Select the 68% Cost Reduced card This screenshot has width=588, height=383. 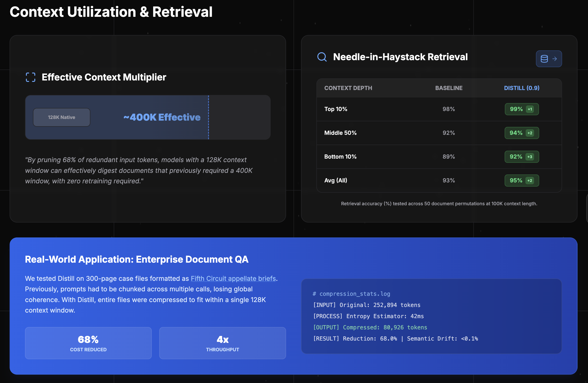point(88,343)
